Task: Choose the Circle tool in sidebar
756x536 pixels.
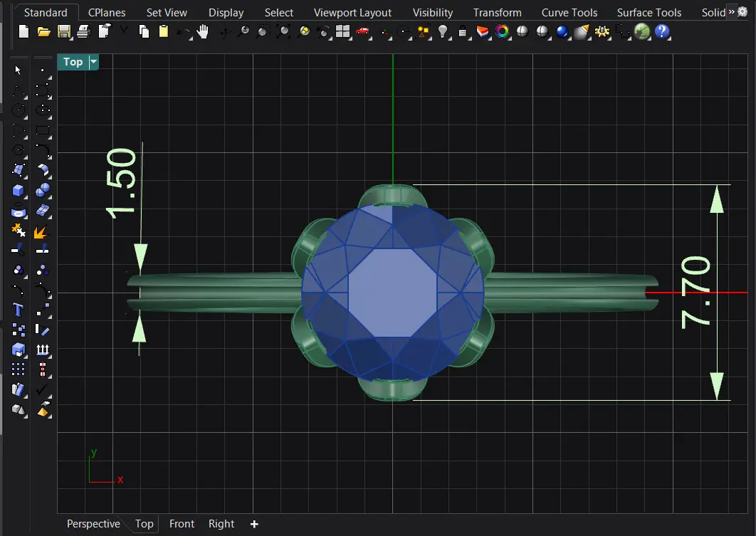Action: click(19, 110)
